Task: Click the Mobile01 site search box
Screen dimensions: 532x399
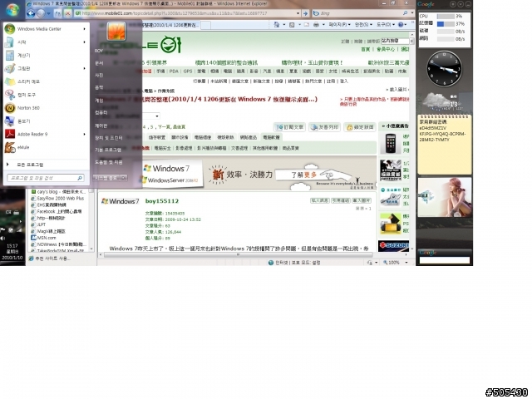Action: [395, 41]
